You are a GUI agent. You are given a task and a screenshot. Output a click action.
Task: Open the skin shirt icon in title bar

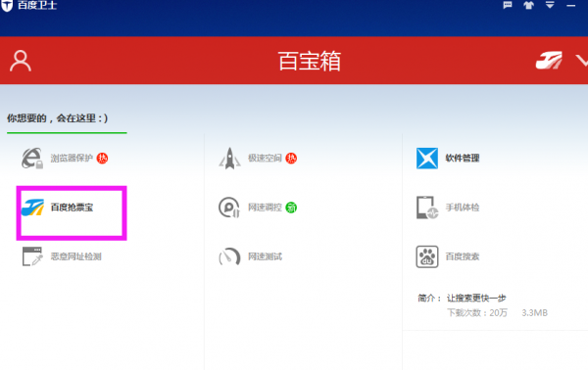(x=529, y=5)
